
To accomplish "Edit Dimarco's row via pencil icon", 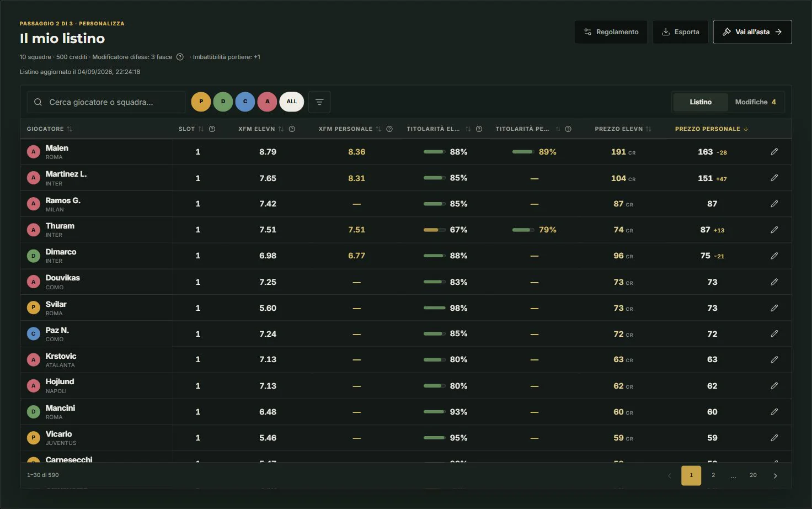I will tap(774, 256).
